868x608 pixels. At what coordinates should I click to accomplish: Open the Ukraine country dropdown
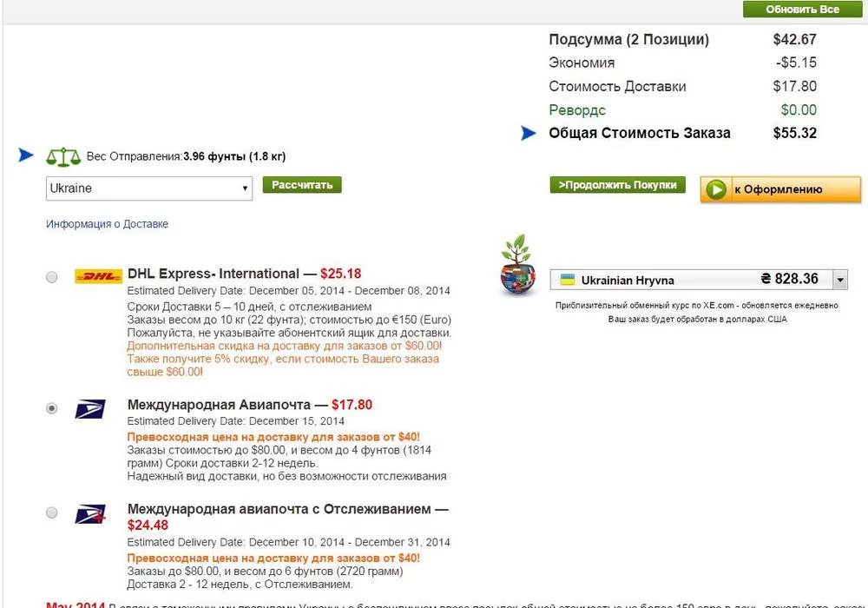149,188
